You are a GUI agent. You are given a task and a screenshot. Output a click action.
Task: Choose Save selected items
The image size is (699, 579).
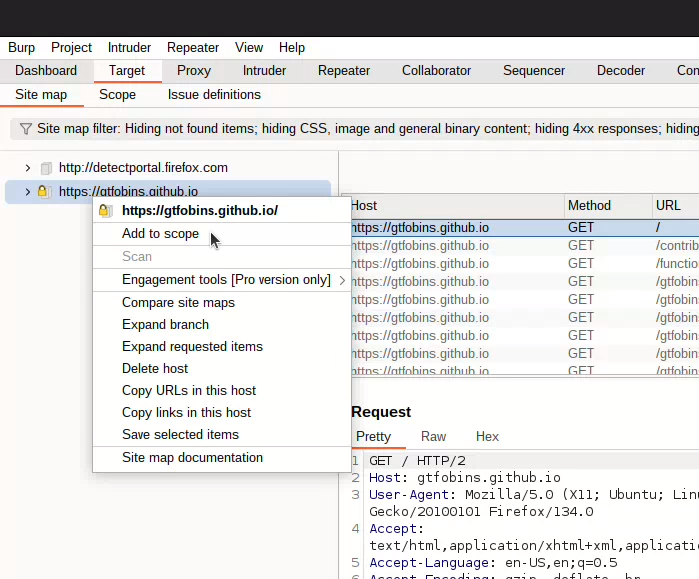(x=222, y=435)
